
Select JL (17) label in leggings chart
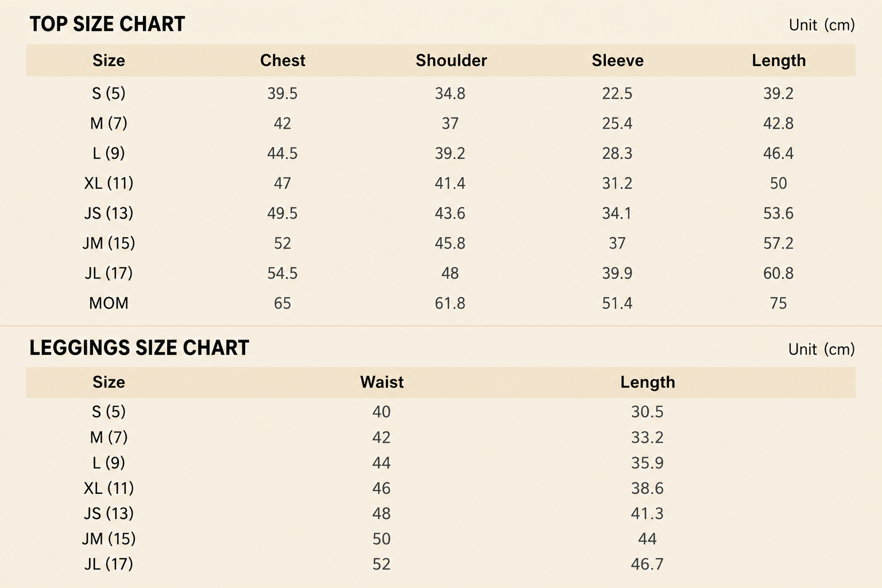coord(109,564)
